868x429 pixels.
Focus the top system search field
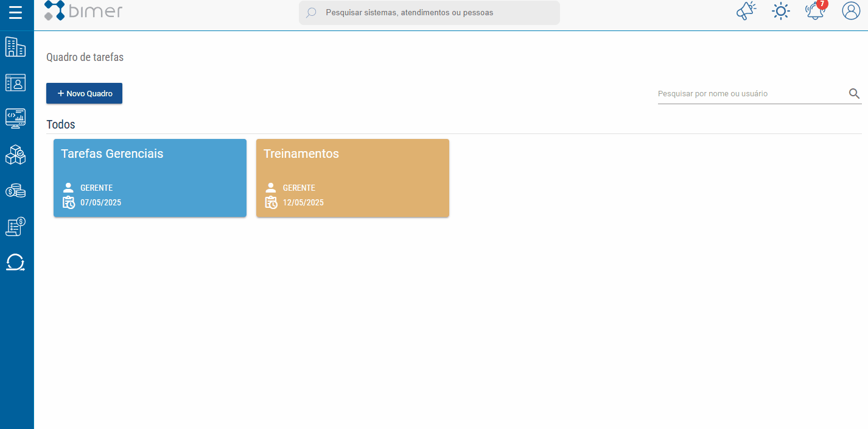pyautogui.click(x=429, y=13)
